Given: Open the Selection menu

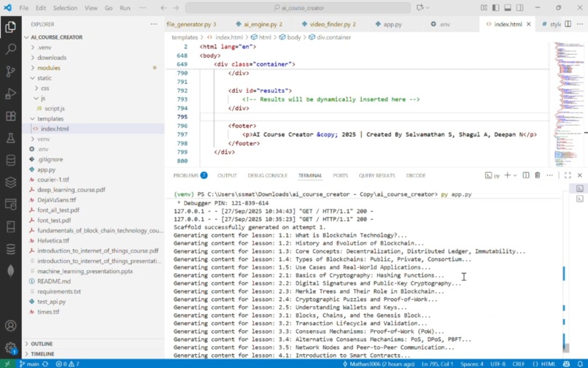Looking at the screenshot, I should pyautogui.click(x=65, y=8).
